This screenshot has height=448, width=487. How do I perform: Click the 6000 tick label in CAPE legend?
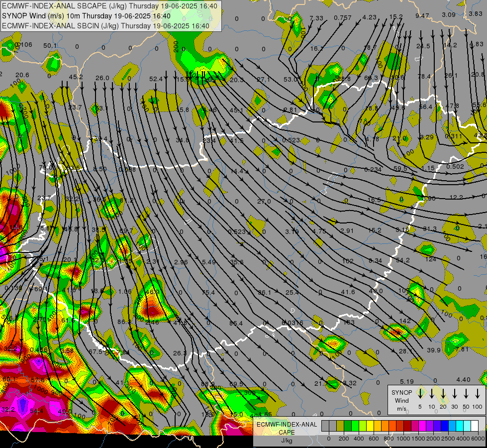click(478, 439)
